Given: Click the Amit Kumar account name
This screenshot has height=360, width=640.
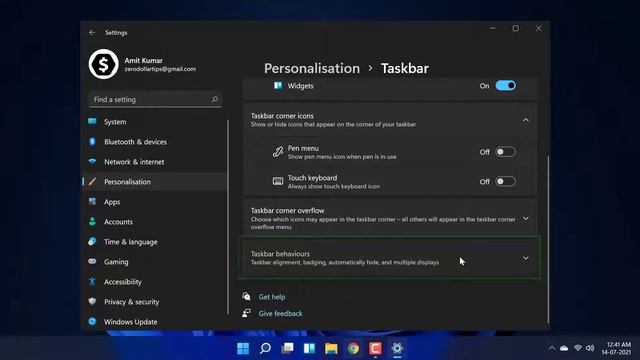Looking at the screenshot, I should (143, 60).
